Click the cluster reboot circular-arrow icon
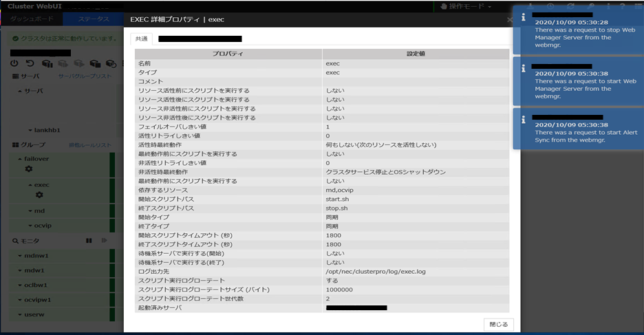Viewport: 644px width, 335px height. [x=29, y=63]
